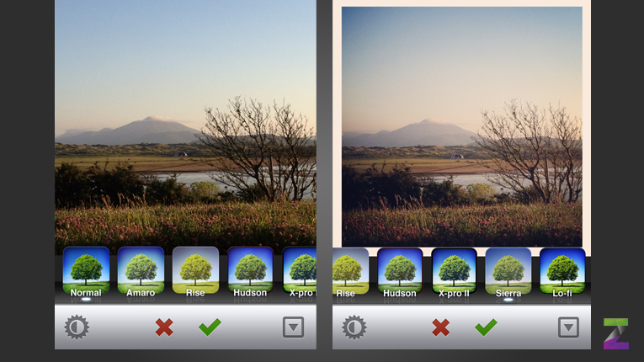Click the green-purple Z watermark logo
This screenshot has height=362, width=644.
tap(616, 333)
